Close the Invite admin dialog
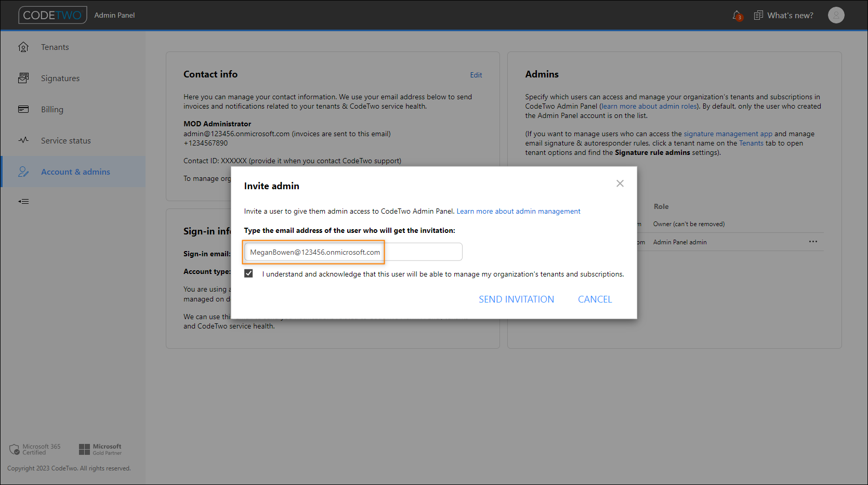The width and height of the screenshot is (868, 485). (620, 183)
